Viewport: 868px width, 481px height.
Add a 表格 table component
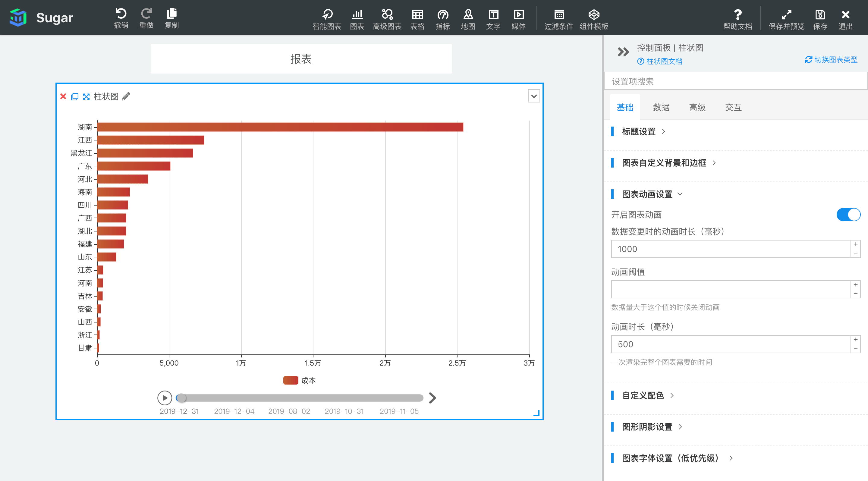[417, 19]
